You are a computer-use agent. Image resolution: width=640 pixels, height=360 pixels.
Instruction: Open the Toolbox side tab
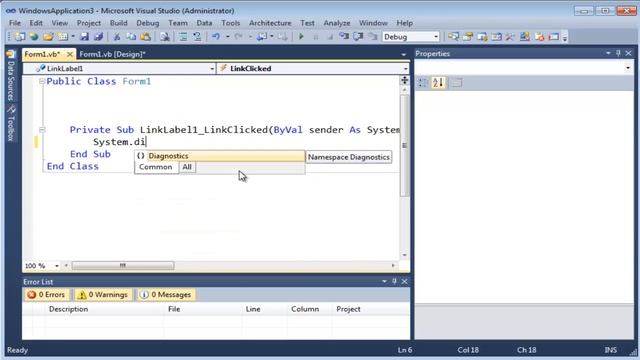point(11,124)
